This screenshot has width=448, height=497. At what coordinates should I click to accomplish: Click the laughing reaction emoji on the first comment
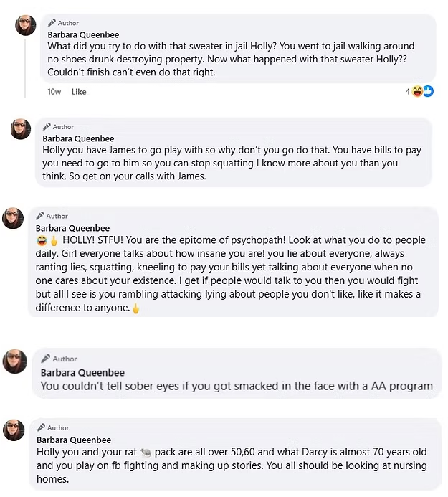[418, 91]
